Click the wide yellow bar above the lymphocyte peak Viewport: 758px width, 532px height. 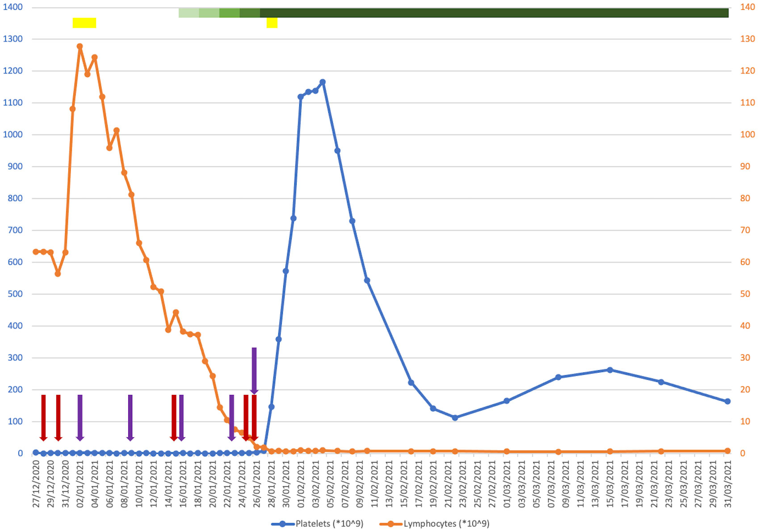(84, 23)
